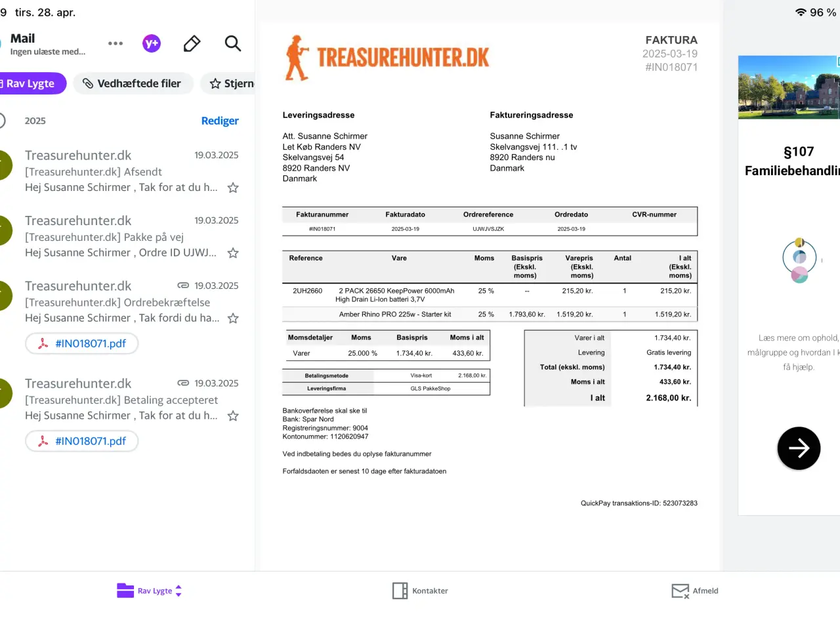This screenshot has height=630, width=840.
Task: Click the GLS PakkeShop delivery cell
Action: 430,388
